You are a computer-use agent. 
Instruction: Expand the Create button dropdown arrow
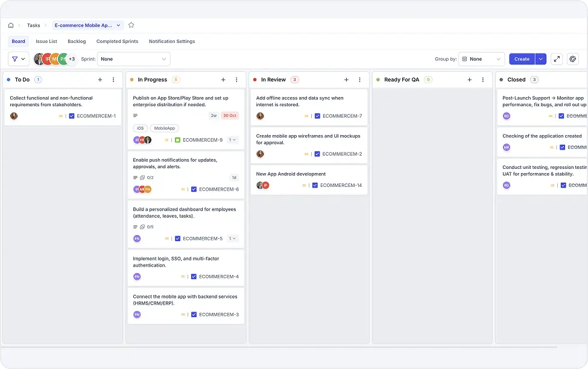tap(541, 59)
